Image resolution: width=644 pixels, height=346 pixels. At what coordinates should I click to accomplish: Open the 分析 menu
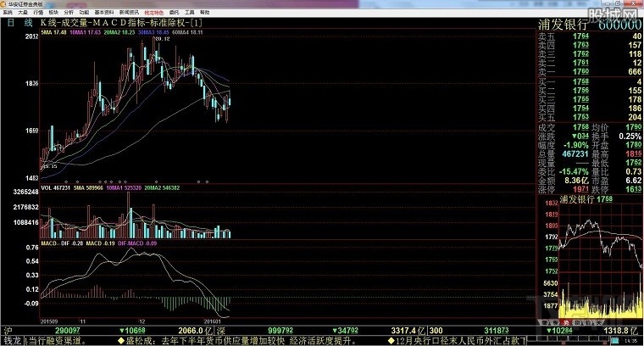point(69,13)
